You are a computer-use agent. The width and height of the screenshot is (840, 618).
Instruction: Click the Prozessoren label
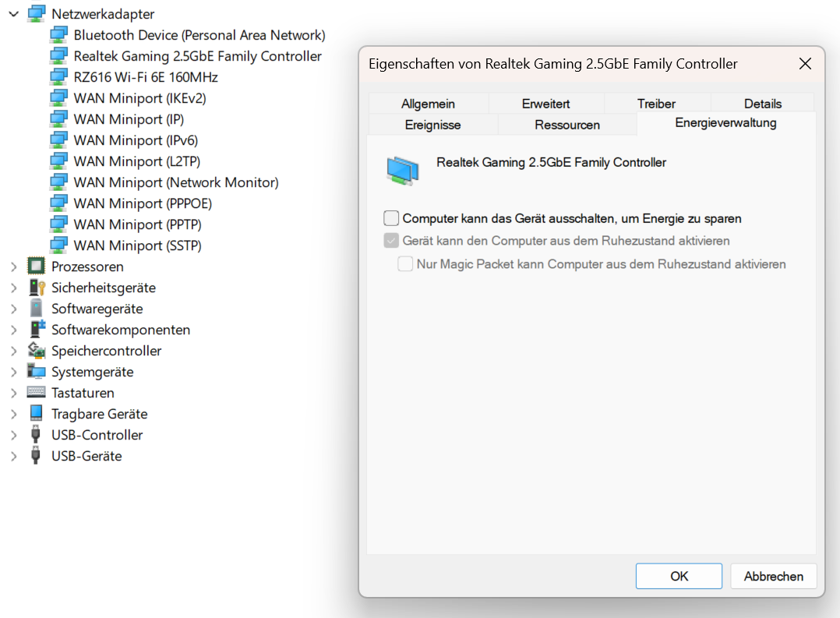click(87, 267)
